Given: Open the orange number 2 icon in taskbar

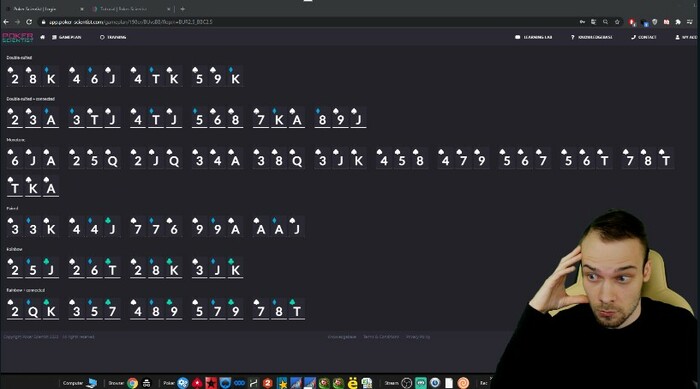Looking at the screenshot, I should [x=267, y=383].
